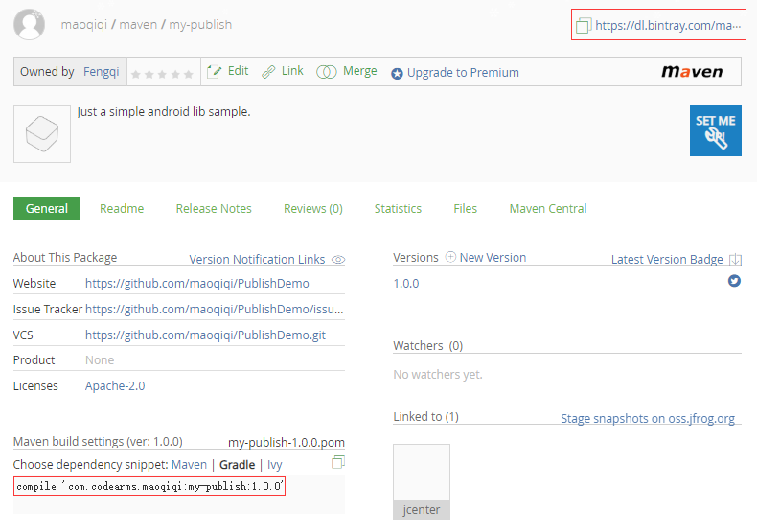
Task: Click the Latest Version Badge download icon
Action: pos(735,260)
